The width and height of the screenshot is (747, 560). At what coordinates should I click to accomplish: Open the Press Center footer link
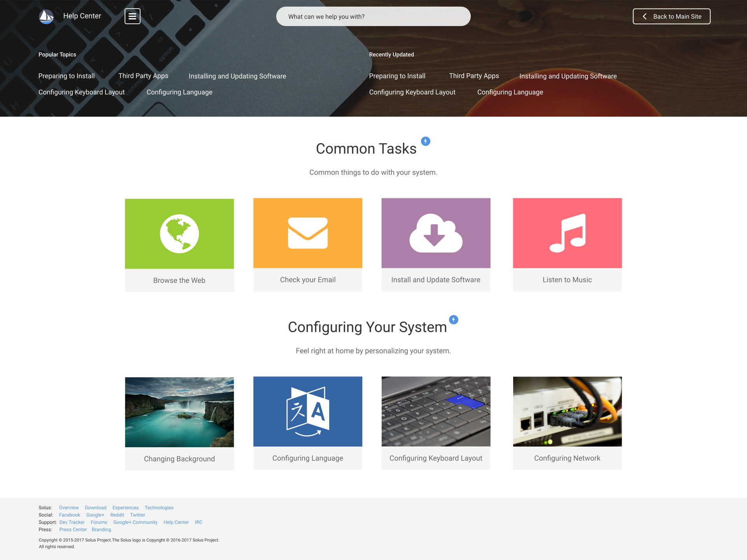(x=73, y=530)
